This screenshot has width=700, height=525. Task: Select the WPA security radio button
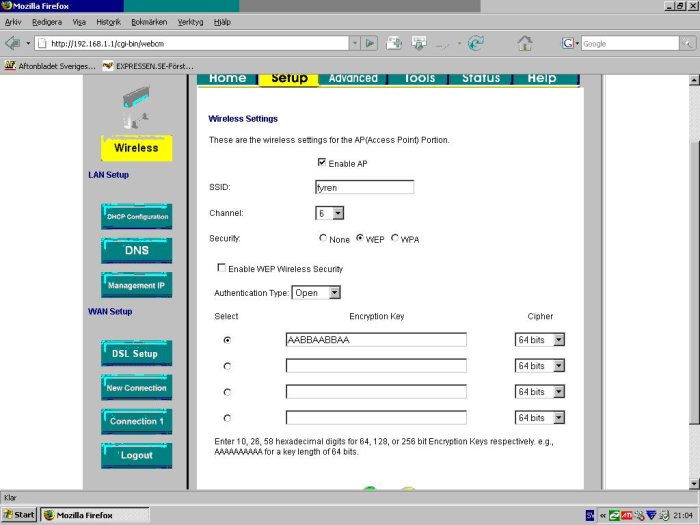click(395, 238)
